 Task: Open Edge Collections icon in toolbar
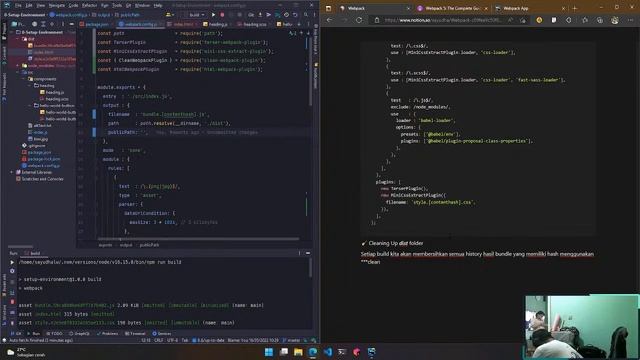[x=600, y=20]
